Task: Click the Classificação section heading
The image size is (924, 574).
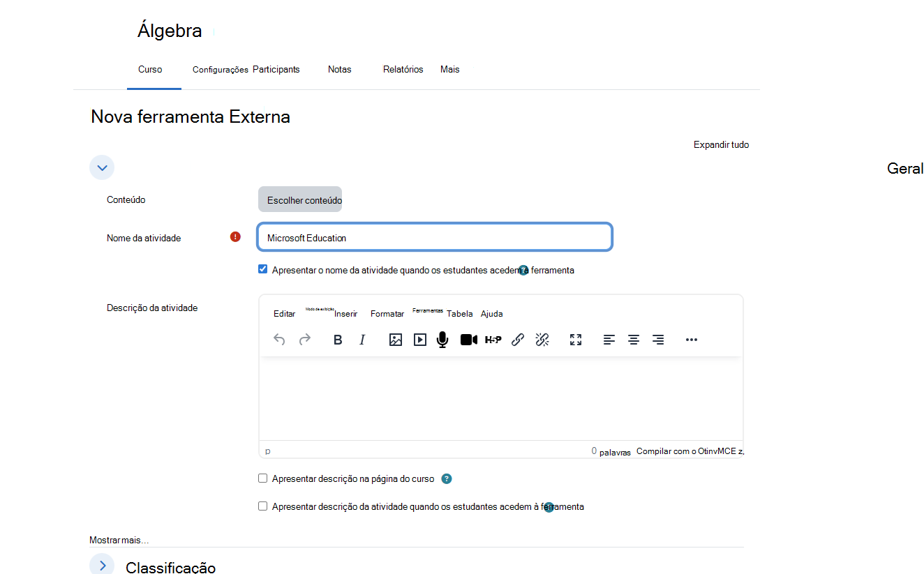Action: pos(170,568)
